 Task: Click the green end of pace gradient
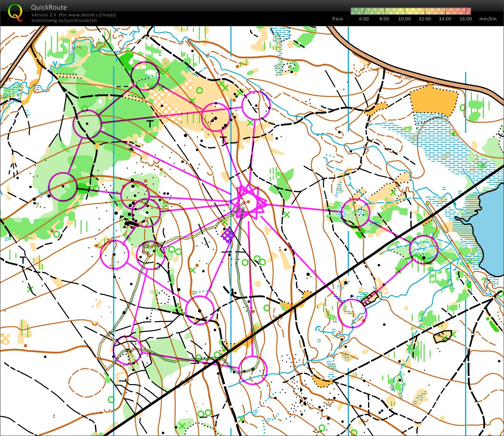tap(354, 11)
